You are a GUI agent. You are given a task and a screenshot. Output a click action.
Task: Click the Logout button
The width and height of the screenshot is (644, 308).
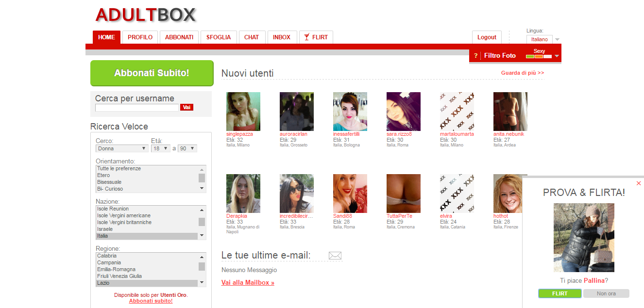tap(487, 37)
